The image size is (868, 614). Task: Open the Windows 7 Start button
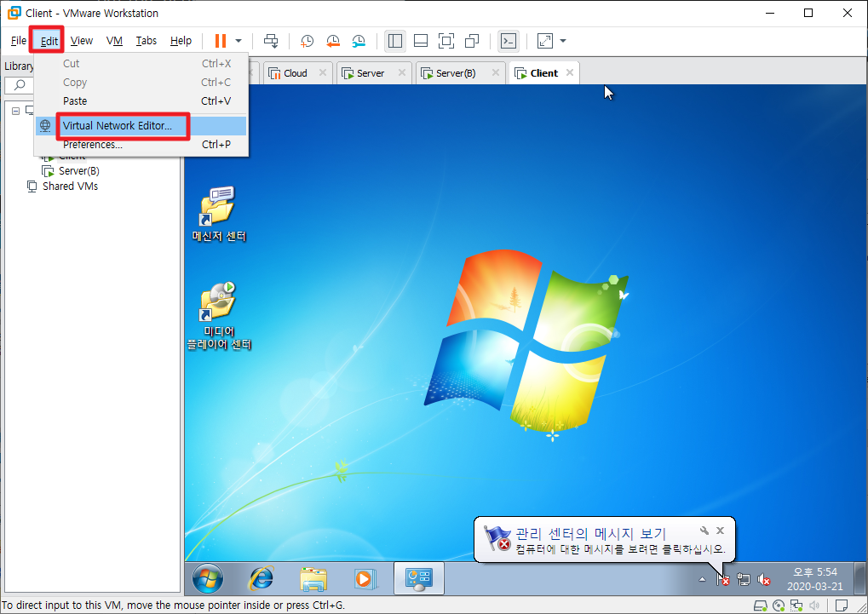[x=208, y=579]
